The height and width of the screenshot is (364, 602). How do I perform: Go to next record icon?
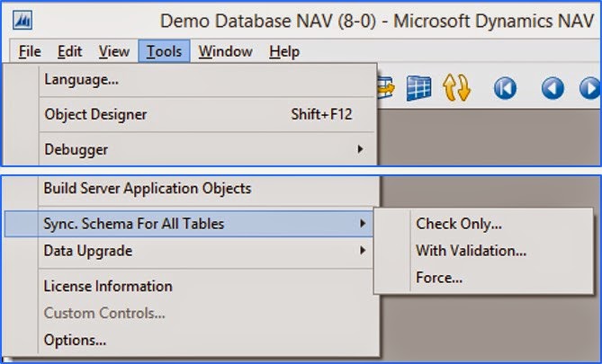coord(590,89)
